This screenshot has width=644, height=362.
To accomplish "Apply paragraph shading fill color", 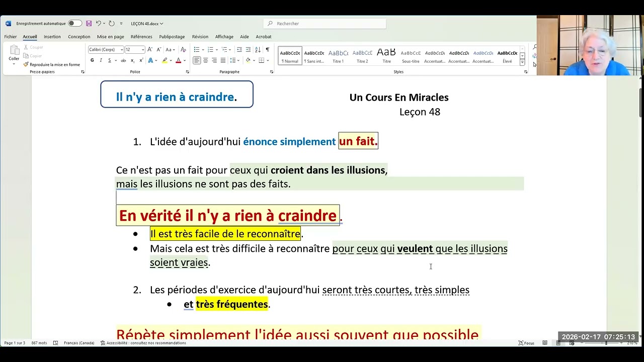I will tap(248, 60).
